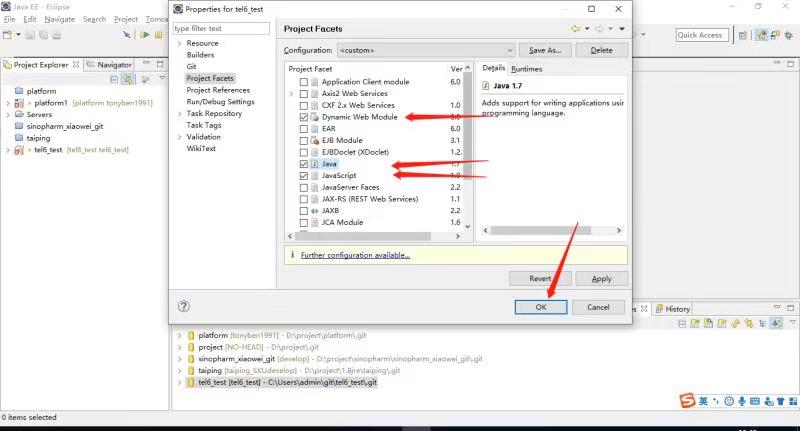The width and height of the screenshot is (800, 431).
Task: Click the Apply button
Action: pos(602,278)
